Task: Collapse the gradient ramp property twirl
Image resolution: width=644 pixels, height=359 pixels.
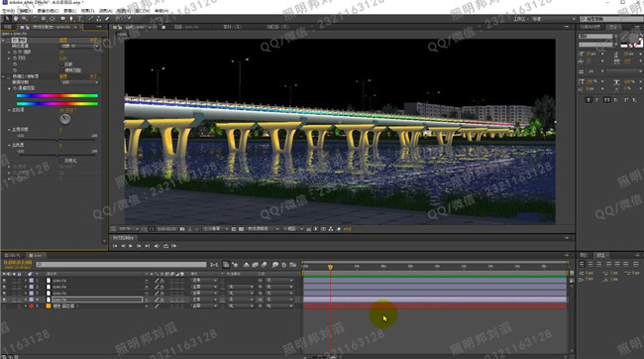Action: pyautogui.click(x=10, y=88)
